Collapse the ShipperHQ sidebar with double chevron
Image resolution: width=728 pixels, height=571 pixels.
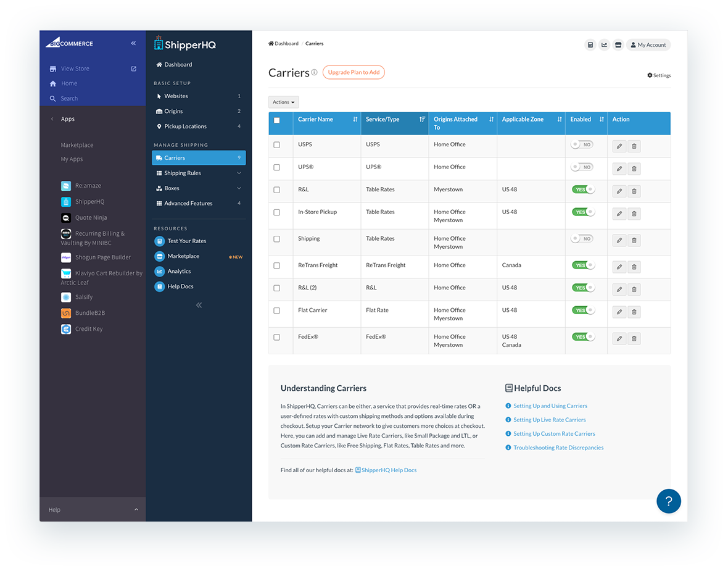coord(199,305)
